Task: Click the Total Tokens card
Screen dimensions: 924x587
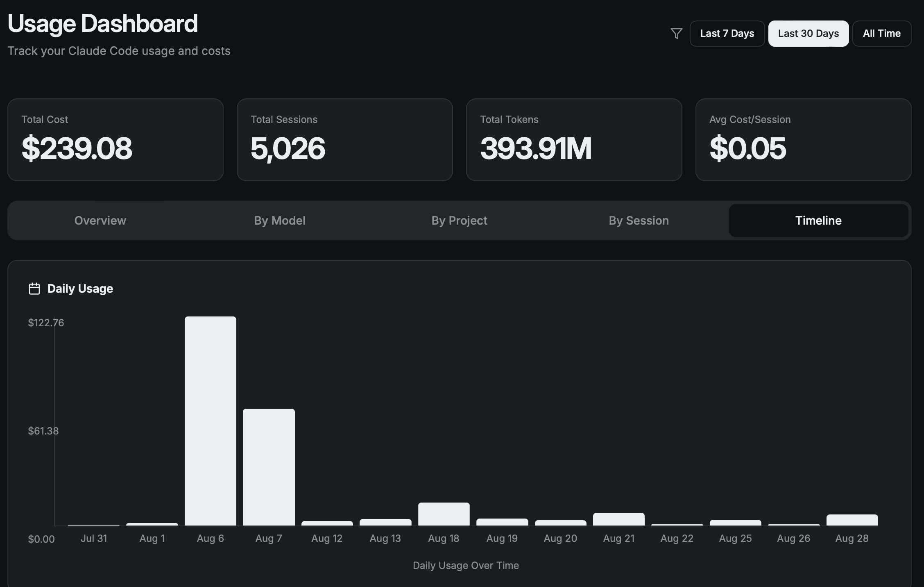Action: coord(574,139)
